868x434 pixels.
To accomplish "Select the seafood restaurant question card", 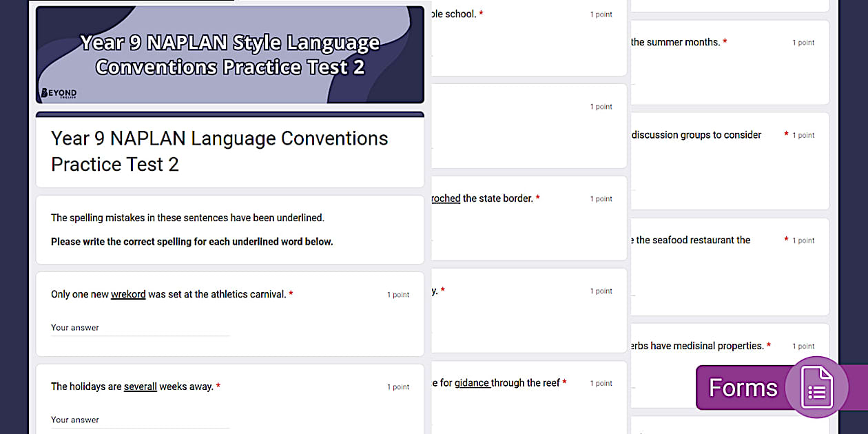I will coord(730,267).
